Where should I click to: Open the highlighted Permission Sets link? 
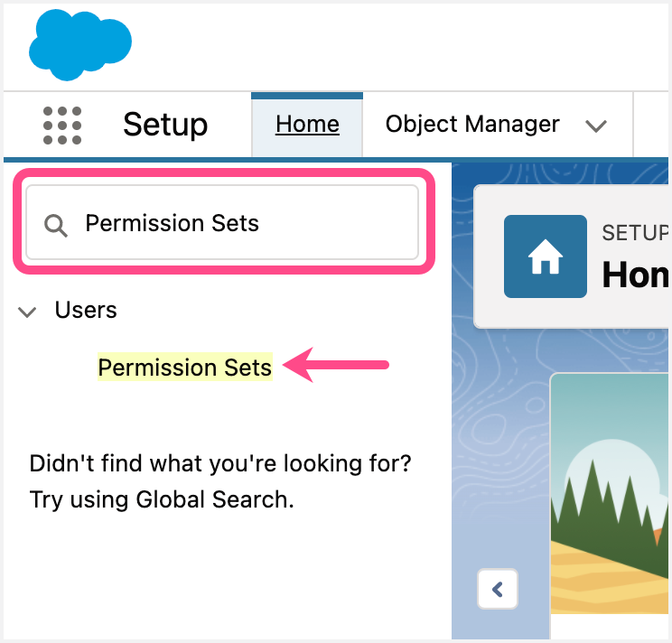pos(184,368)
